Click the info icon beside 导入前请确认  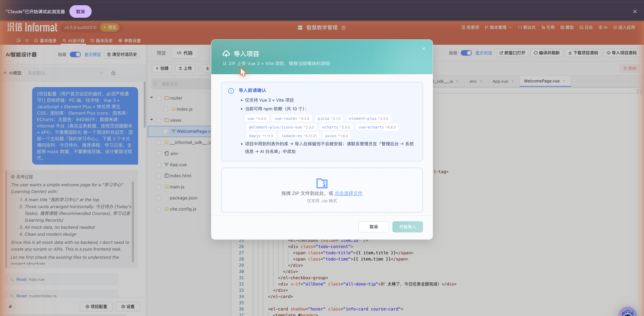[231, 91]
